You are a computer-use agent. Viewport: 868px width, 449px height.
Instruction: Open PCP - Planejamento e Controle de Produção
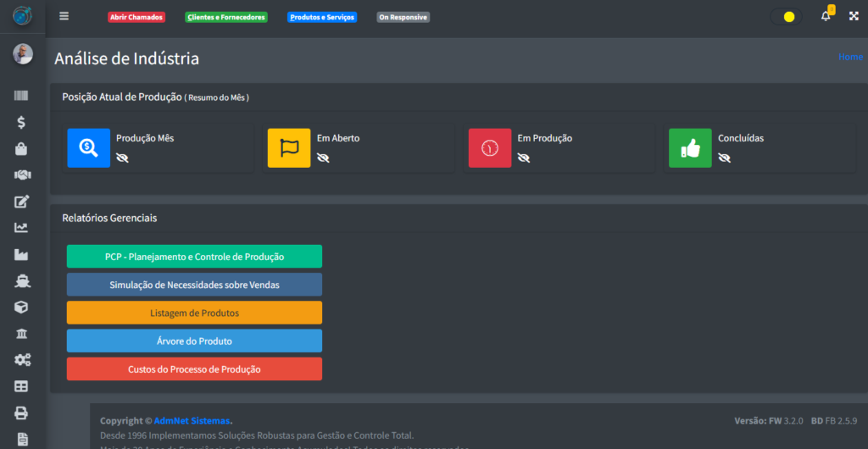[x=194, y=256]
